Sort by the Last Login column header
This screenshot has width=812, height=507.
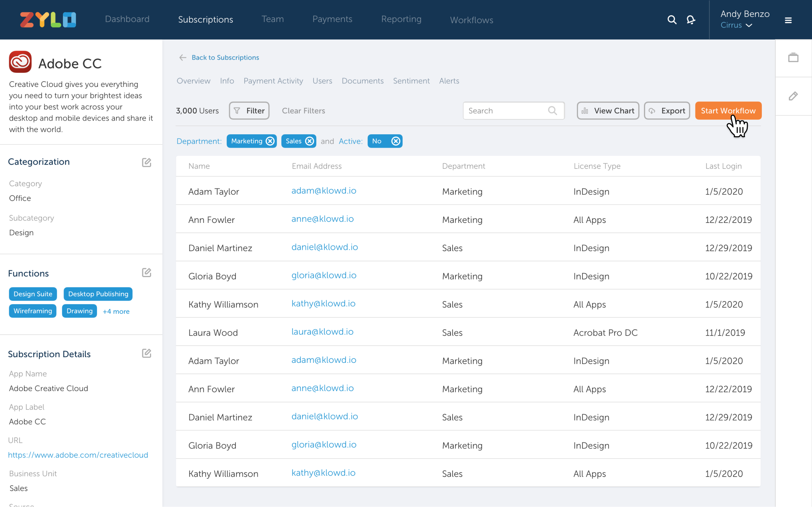coord(723,166)
